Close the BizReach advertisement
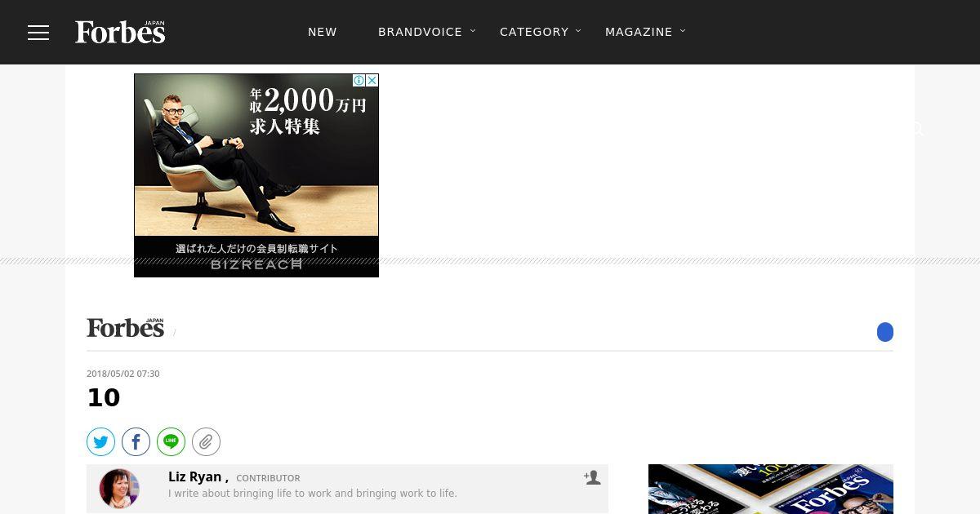 tap(372, 80)
